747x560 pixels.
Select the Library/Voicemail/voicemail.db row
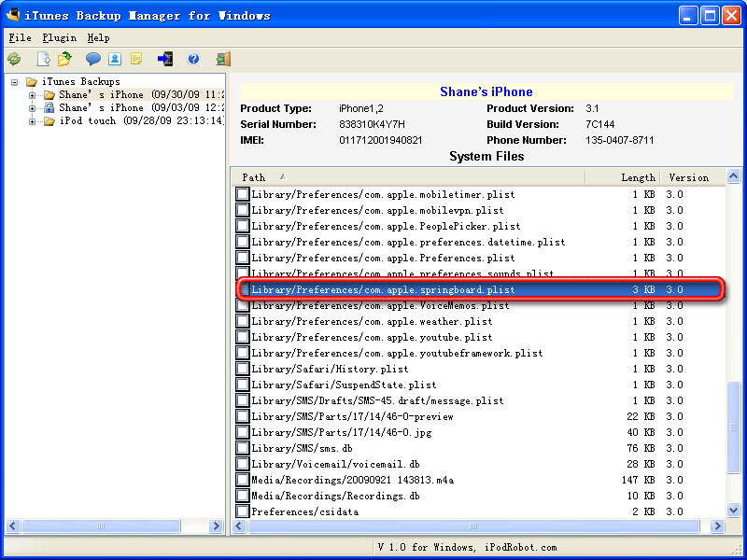tap(480, 464)
